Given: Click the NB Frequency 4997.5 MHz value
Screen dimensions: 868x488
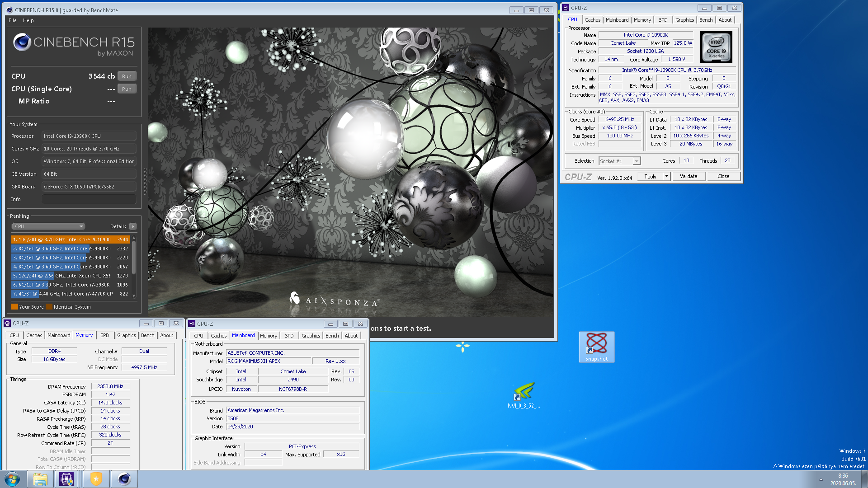Looking at the screenshot, I should point(144,367).
